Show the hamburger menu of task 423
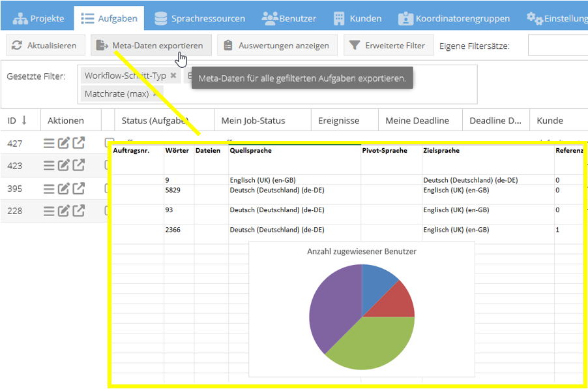The image size is (588, 389). (49, 166)
